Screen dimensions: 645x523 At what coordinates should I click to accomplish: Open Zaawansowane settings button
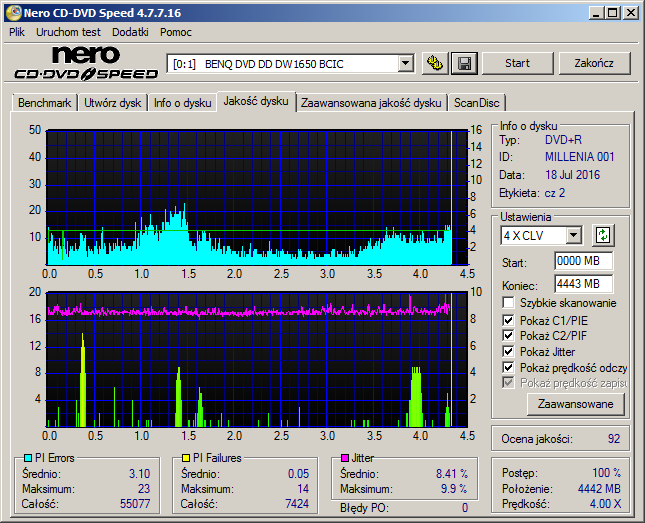575,404
